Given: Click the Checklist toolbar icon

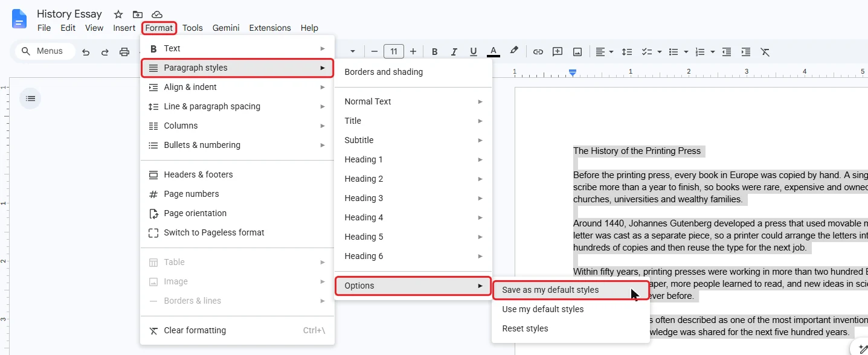Looking at the screenshot, I should pyautogui.click(x=647, y=52).
